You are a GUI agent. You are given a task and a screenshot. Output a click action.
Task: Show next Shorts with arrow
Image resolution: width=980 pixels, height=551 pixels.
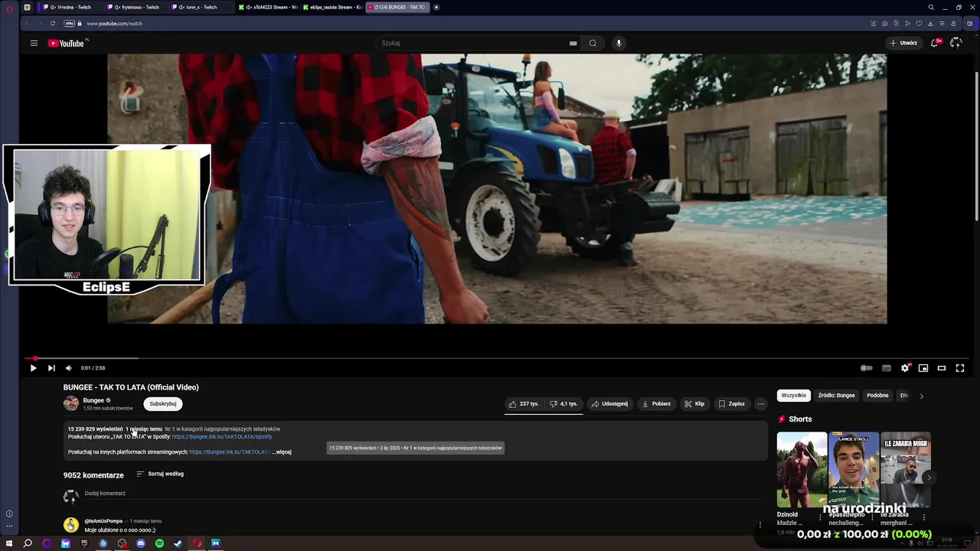929,478
